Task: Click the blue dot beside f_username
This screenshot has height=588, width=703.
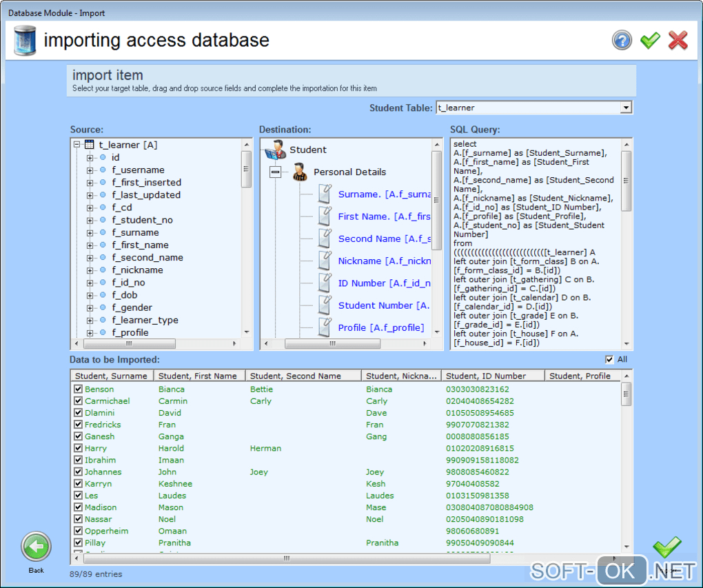Action: (103, 170)
